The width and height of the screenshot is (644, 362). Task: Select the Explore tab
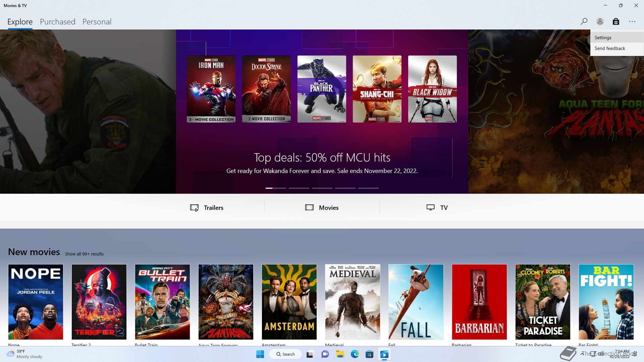tap(20, 22)
